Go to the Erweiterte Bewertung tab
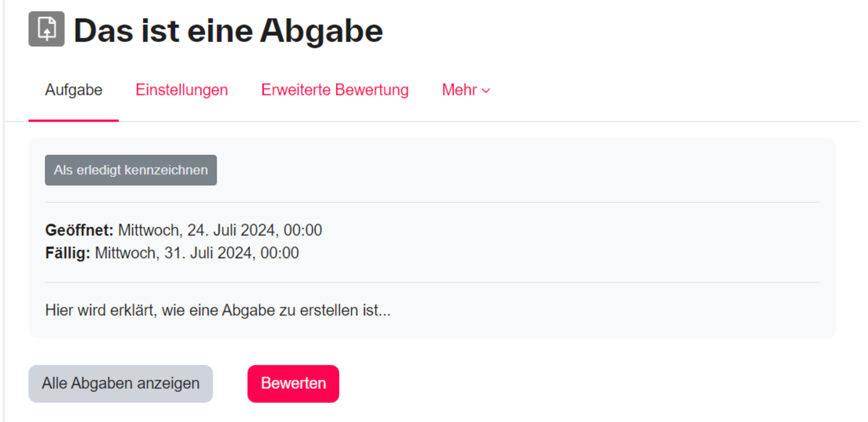 coord(335,90)
